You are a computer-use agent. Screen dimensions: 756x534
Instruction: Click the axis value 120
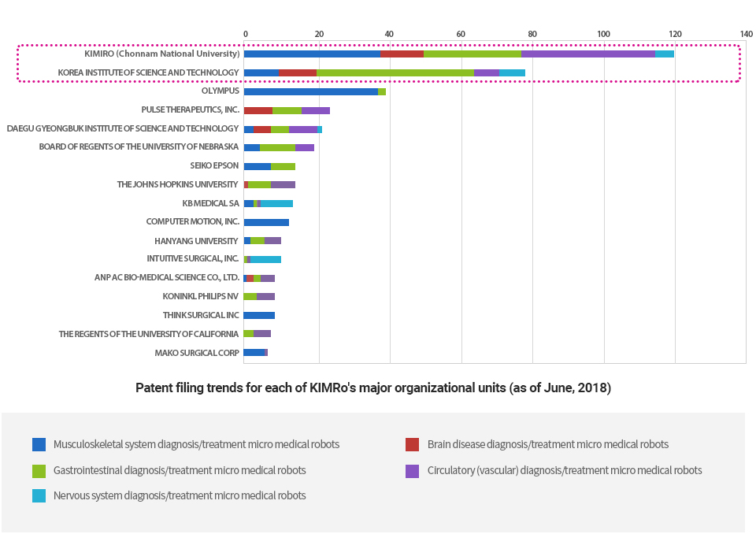click(675, 34)
